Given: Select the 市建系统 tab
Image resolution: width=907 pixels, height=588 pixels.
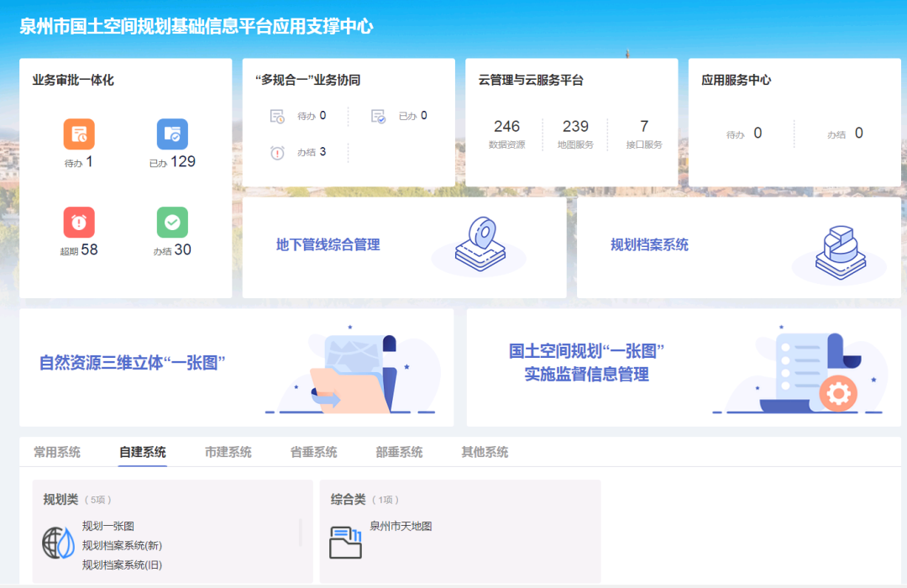Looking at the screenshot, I should (228, 452).
